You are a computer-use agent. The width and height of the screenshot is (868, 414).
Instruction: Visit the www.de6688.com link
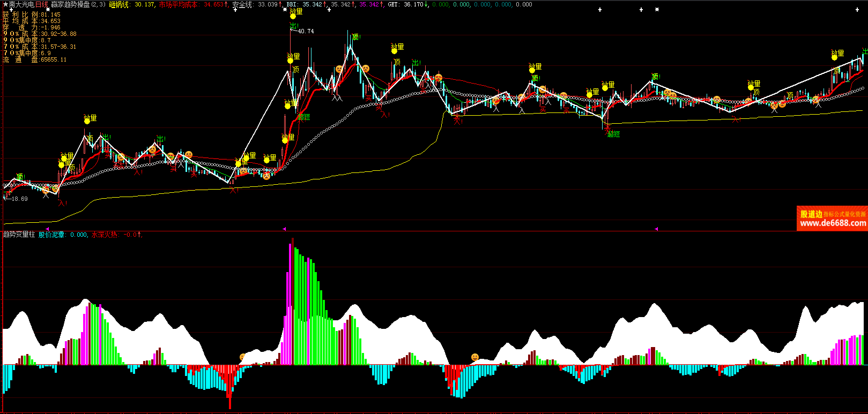pyautogui.click(x=833, y=223)
